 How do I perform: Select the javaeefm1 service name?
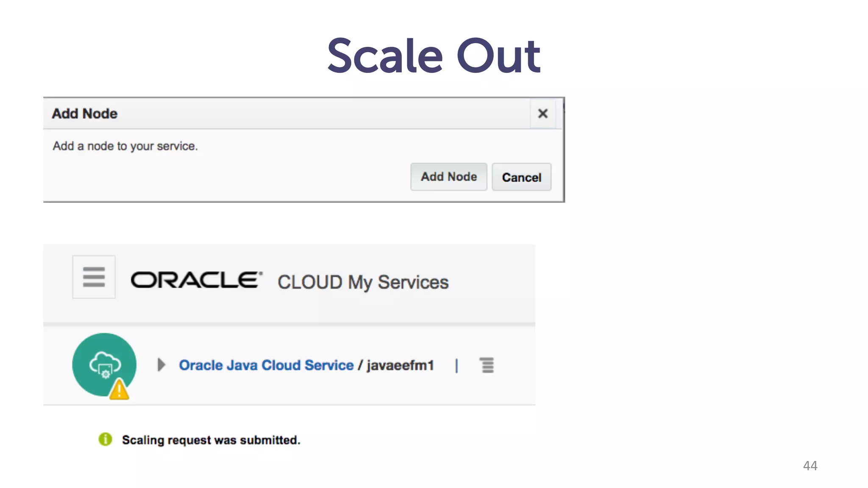click(x=400, y=365)
